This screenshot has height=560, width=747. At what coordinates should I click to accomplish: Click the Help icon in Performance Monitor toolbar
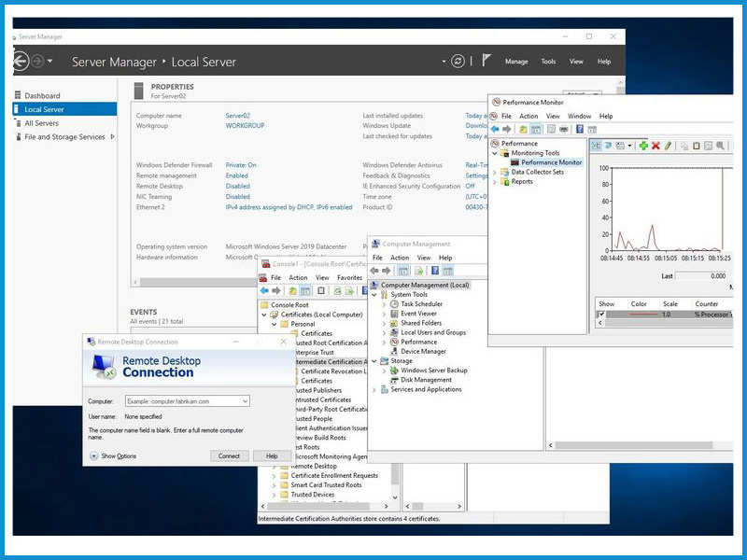click(580, 129)
